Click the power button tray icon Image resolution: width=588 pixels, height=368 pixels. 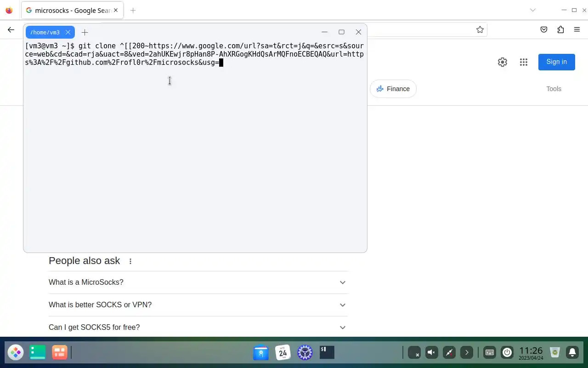tap(507, 353)
